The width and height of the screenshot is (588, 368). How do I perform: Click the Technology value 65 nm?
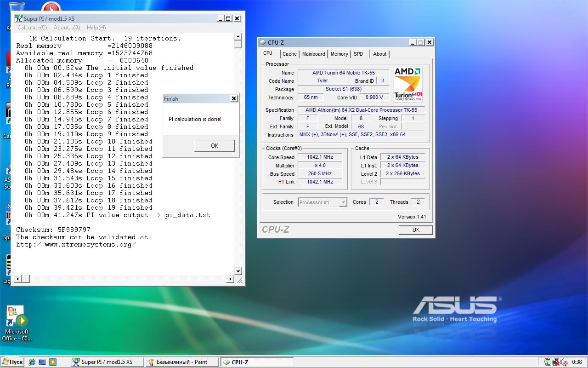pyautogui.click(x=311, y=97)
